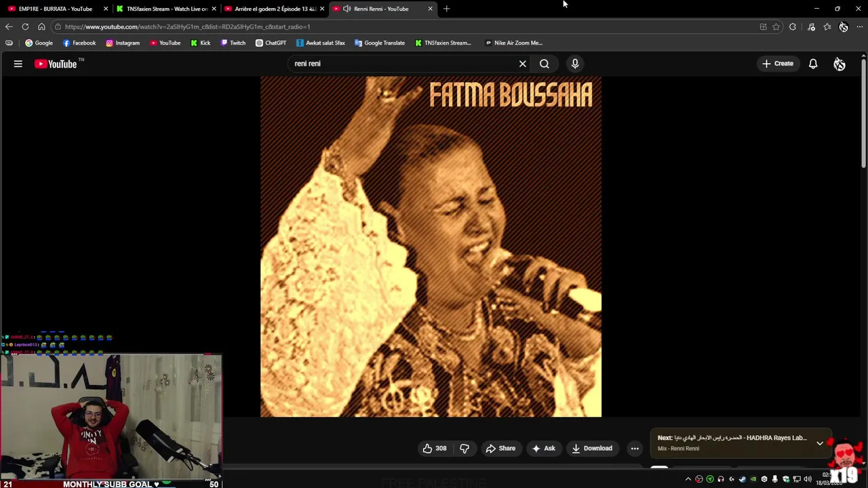Click the page vertical scrollbar
868x488 pixels.
click(863, 115)
